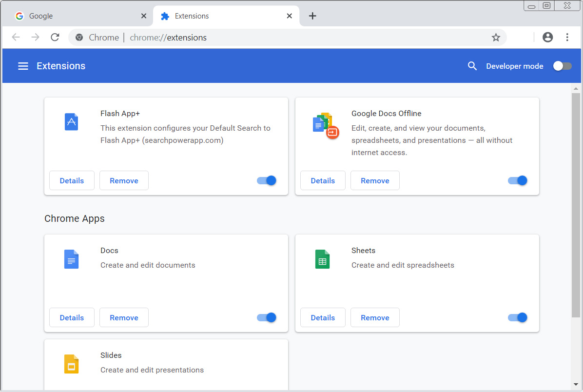
Task: Click the address bar URL field
Action: coord(292,38)
